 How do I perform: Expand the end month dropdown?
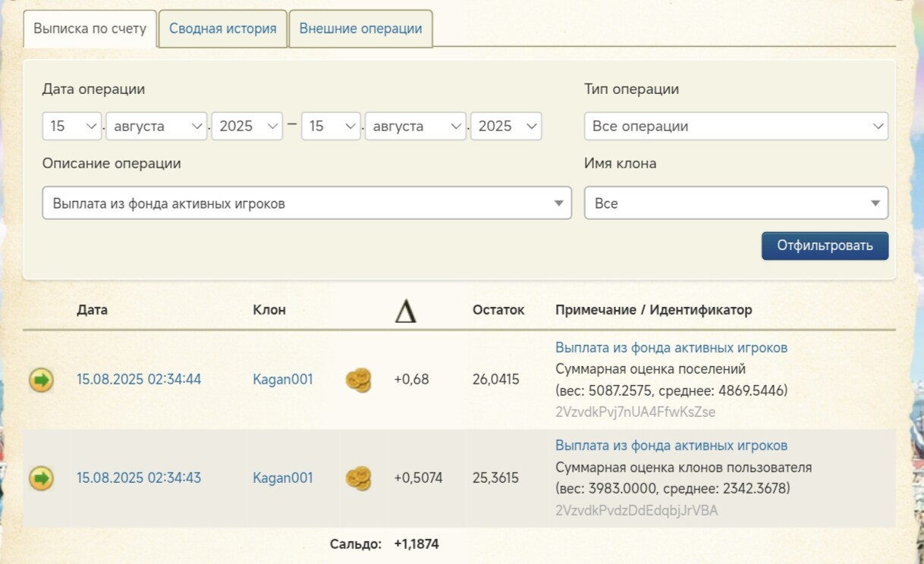click(415, 126)
